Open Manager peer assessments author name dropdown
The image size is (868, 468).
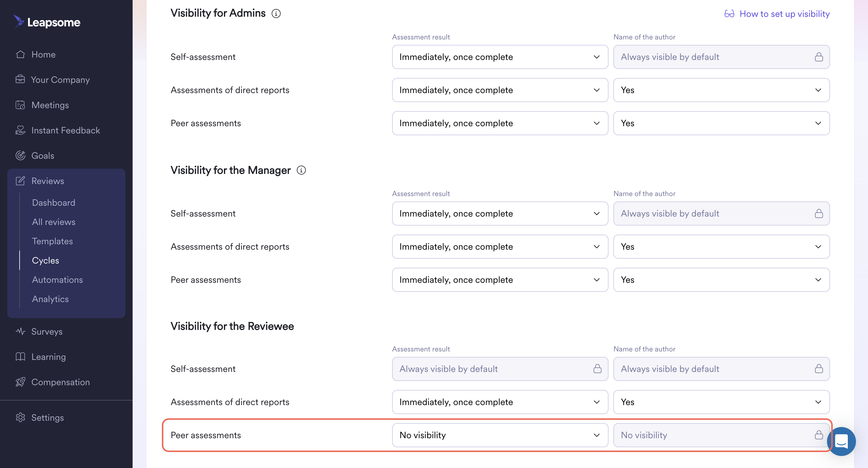722,280
